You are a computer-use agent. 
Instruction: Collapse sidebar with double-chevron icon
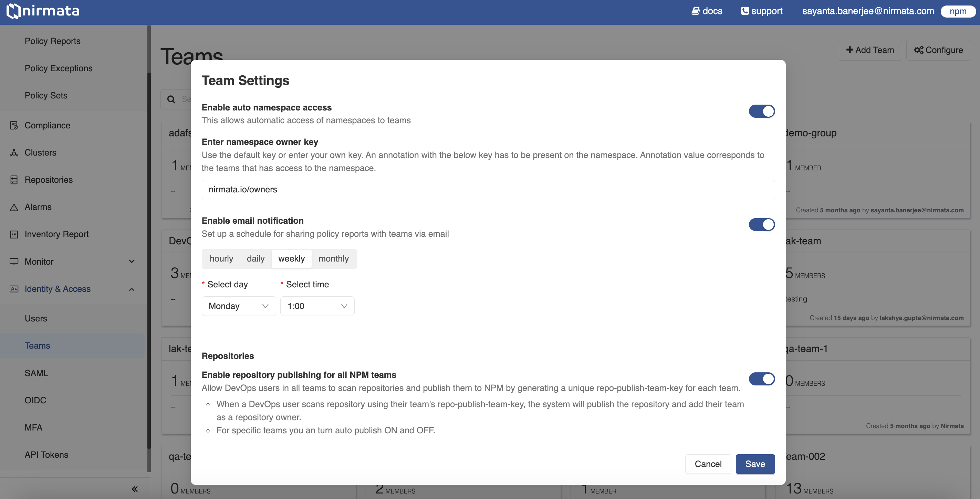pos(135,489)
